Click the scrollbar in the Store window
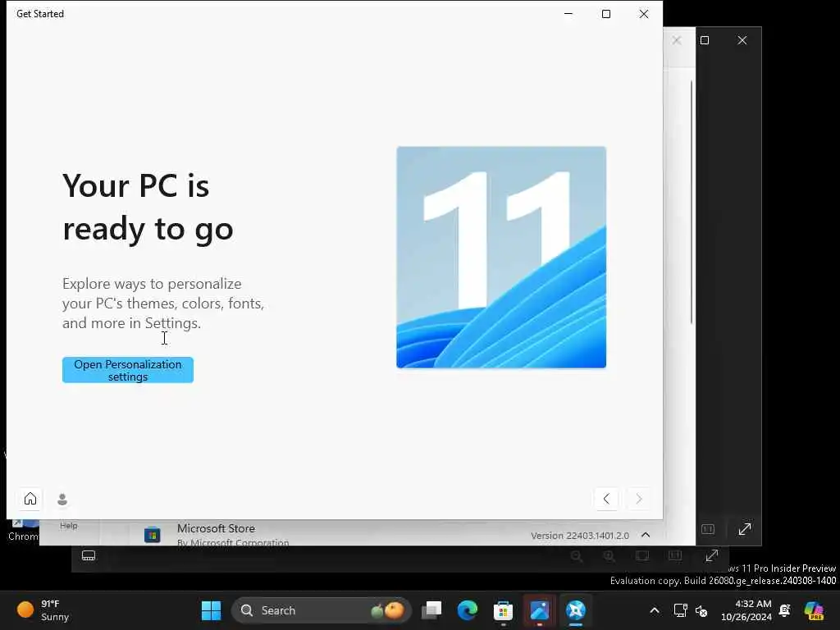840x630 pixels. coord(692,202)
